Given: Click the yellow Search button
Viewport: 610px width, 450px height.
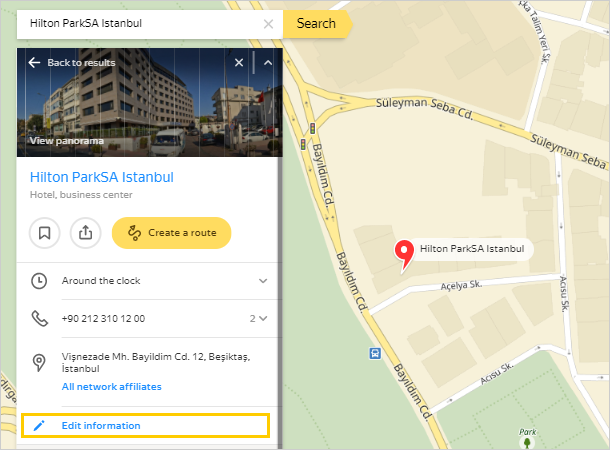Looking at the screenshot, I should tap(317, 24).
